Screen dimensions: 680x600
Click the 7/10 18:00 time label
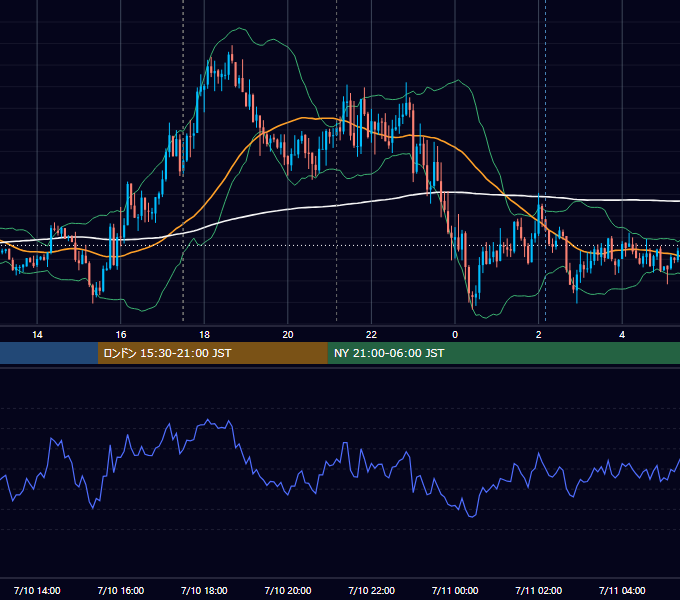pos(204,590)
